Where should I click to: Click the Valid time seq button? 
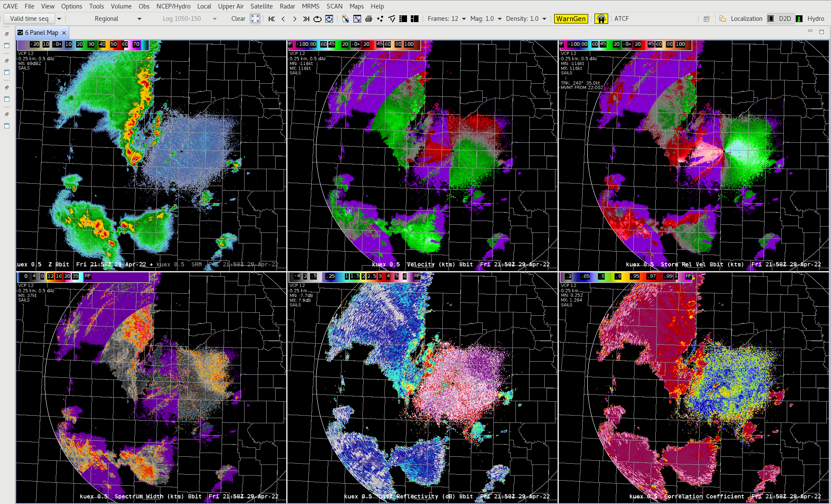coord(29,19)
